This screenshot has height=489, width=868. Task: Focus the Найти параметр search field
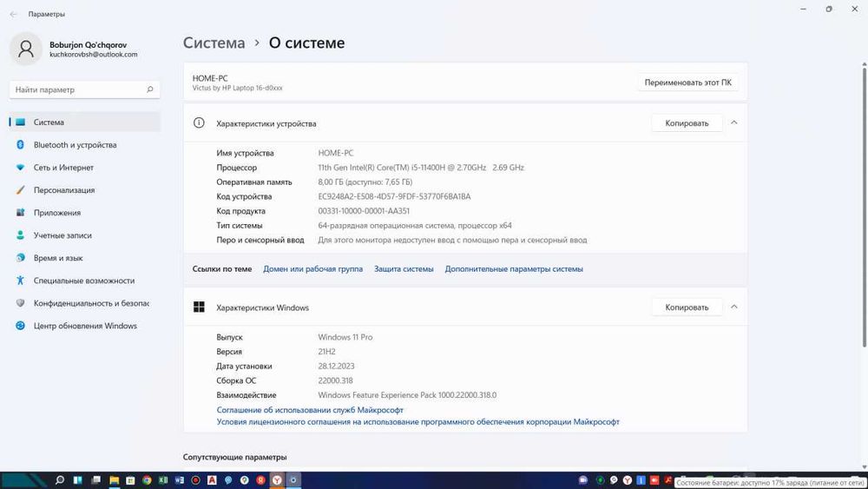pos(85,89)
